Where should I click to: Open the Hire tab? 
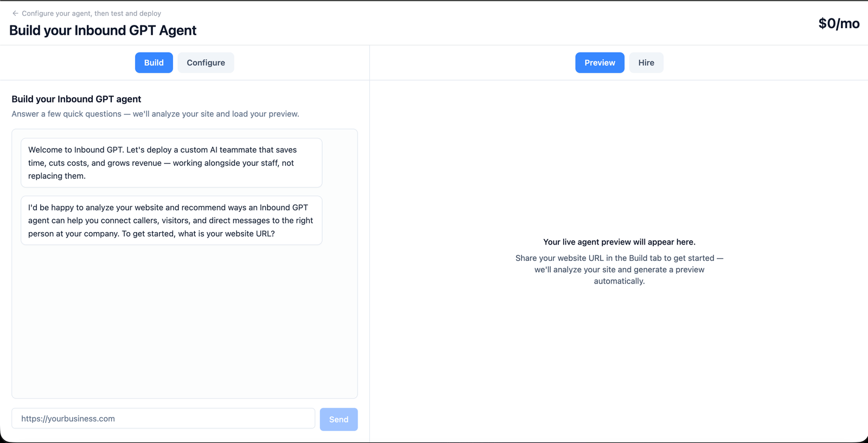pos(646,63)
